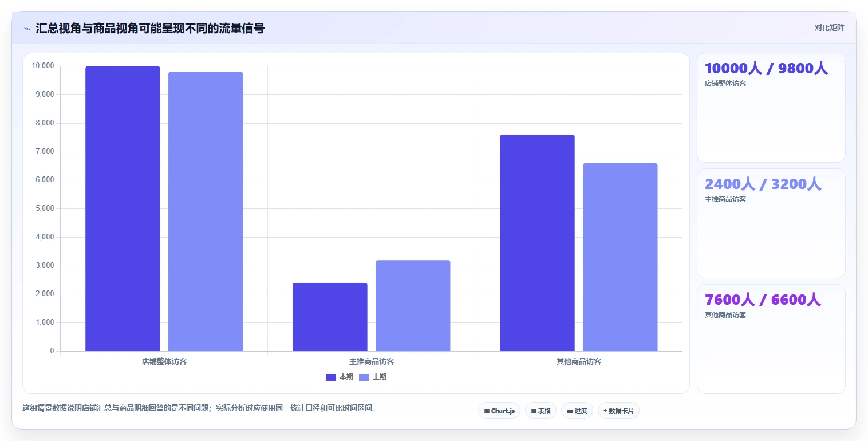Image resolution: width=868 pixels, height=441 pixels.
Task: Click the 主推商品访客 本期 bar
Action: click(x=330, y=317)
